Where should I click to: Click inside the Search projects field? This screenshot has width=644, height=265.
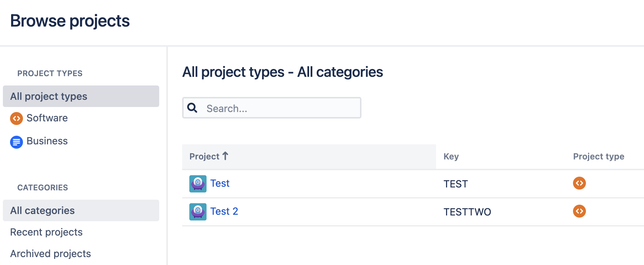tap(280, 108)
